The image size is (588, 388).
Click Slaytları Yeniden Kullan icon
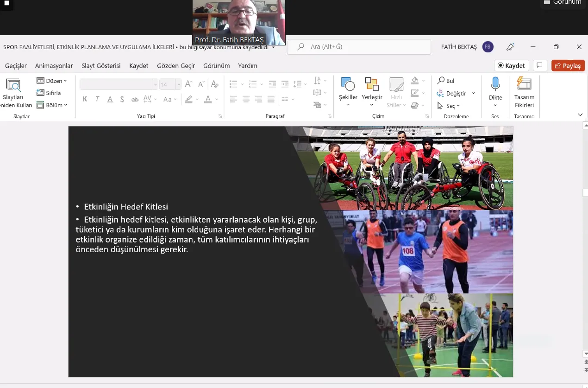pos(13,85)
